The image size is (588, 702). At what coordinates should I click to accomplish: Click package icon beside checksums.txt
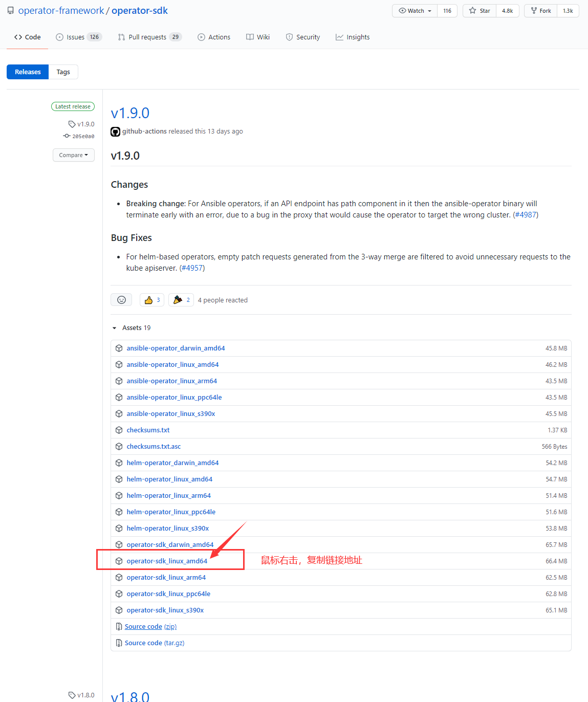(x=119, y=430)
